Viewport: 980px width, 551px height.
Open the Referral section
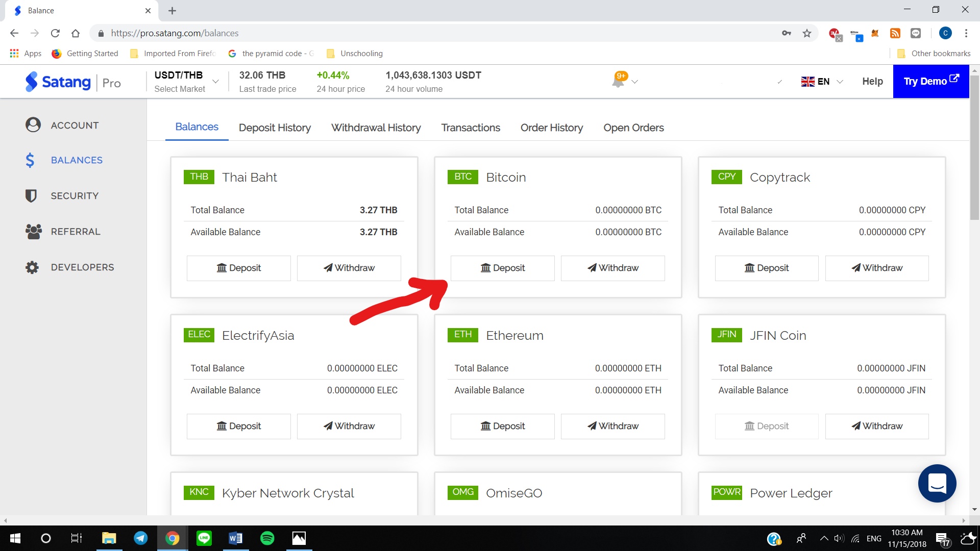76,232
